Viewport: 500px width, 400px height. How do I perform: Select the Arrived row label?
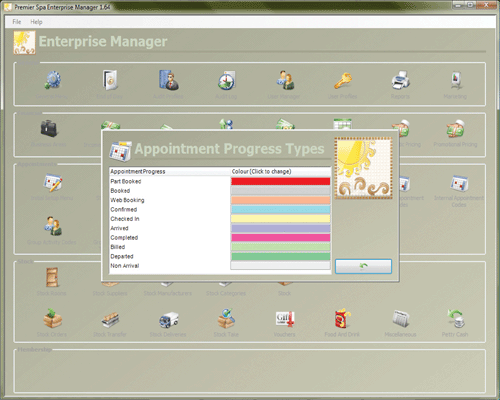[119, 228]
